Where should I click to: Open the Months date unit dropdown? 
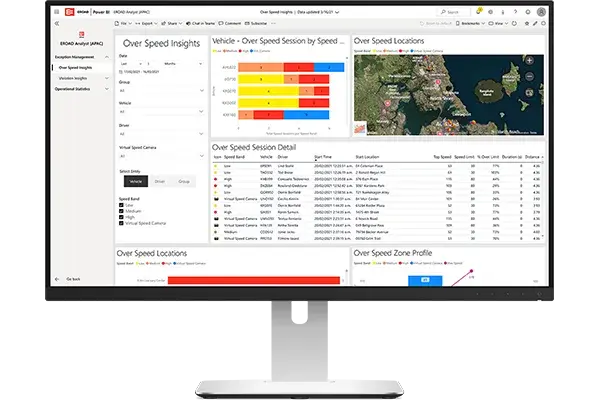[183, 64]
